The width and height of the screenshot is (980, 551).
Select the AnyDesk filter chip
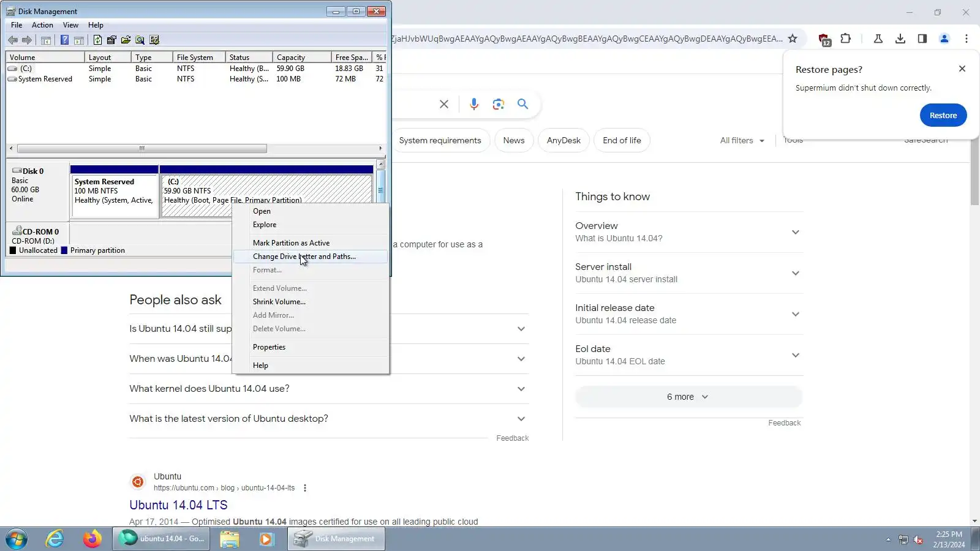pos(563,140)
